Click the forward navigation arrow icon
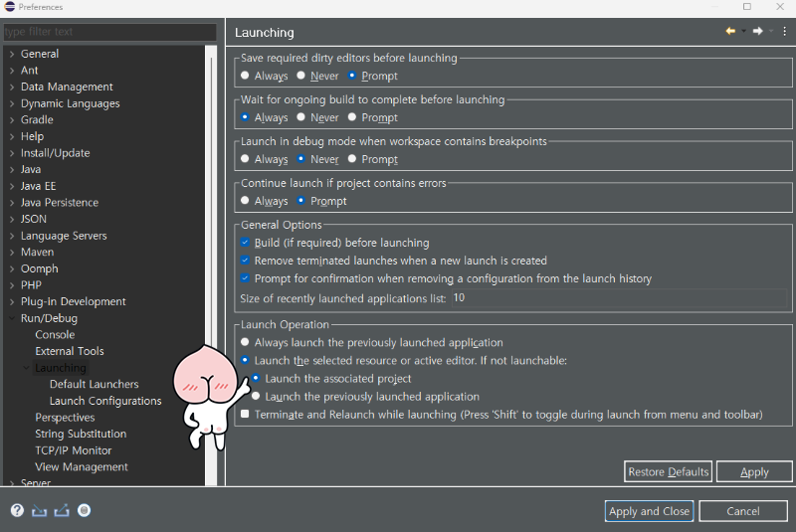This screenshot has height=532, width=796. click(x=757, y=32)
